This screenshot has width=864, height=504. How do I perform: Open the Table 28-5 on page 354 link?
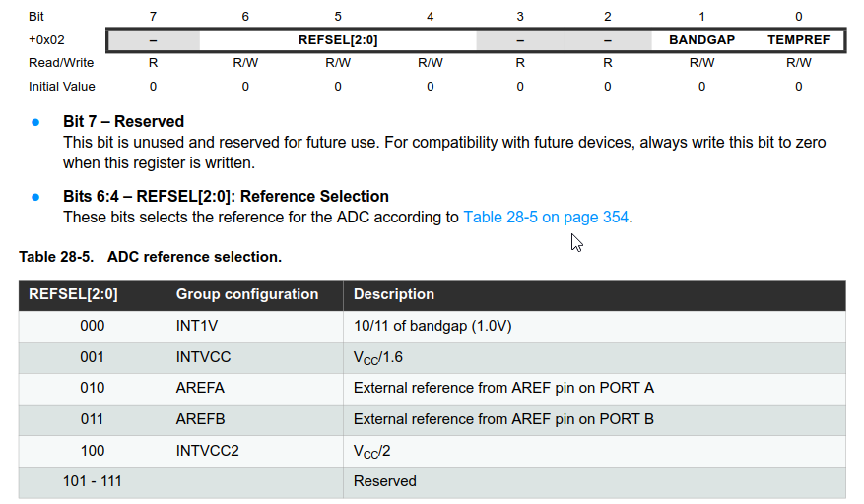[546, 217]
